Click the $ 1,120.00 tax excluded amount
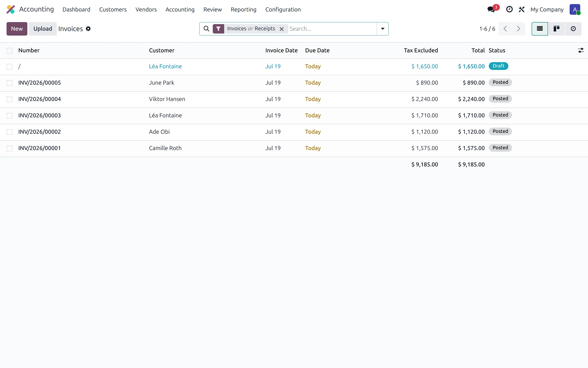This screenshot has width=588, height=368. 424,132
